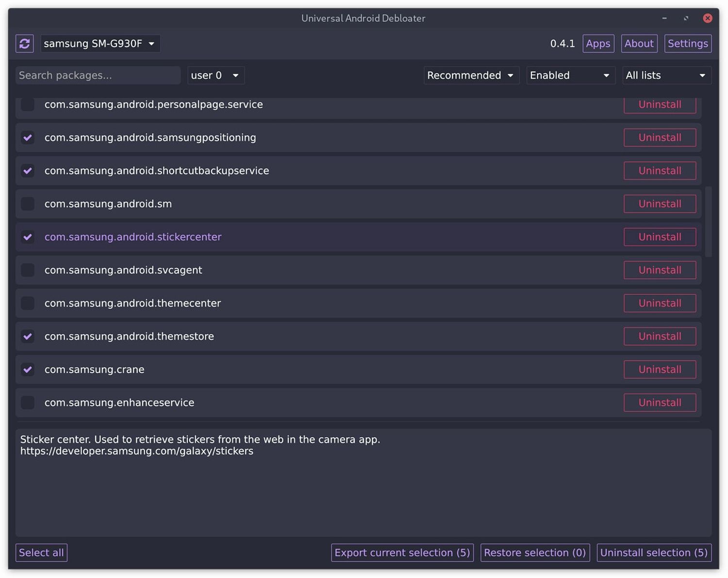Click Export current selection (5)
Screen dimensions: 728x578
pyautogui.click(x=402, y=553)
